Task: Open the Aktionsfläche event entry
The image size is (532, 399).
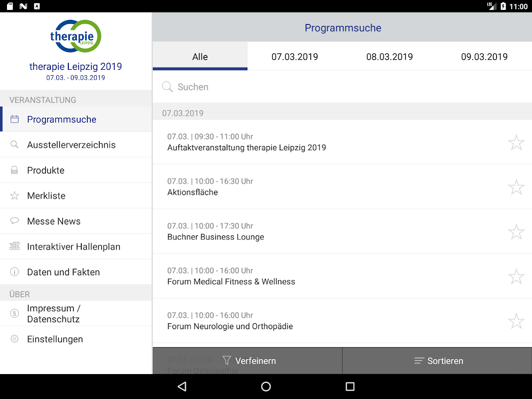Action: [x=343, y=187]
